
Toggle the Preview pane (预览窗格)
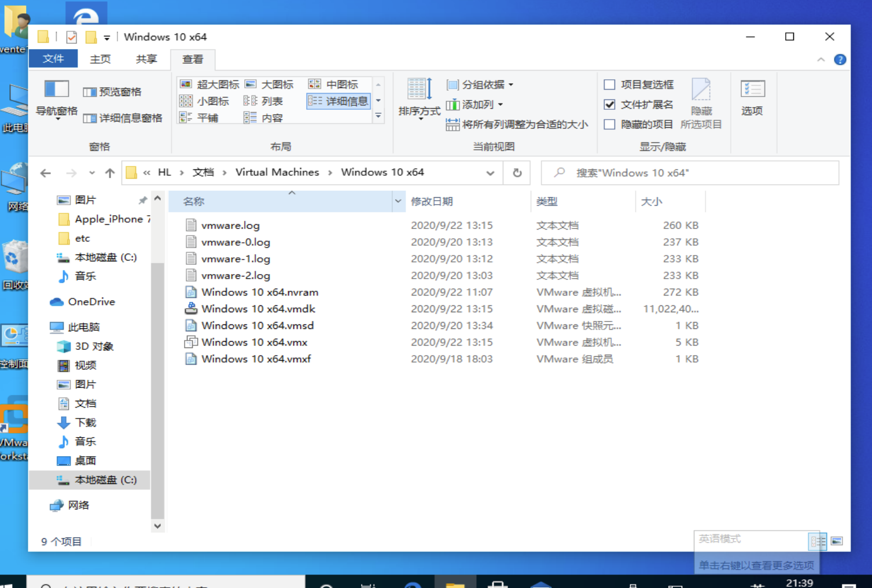click(112, 92)
